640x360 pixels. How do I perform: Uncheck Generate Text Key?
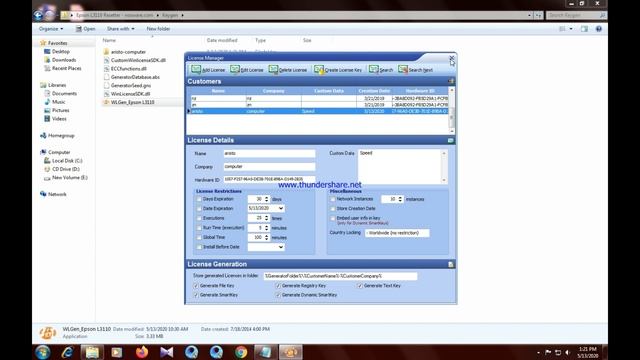[x=360, y=286]
